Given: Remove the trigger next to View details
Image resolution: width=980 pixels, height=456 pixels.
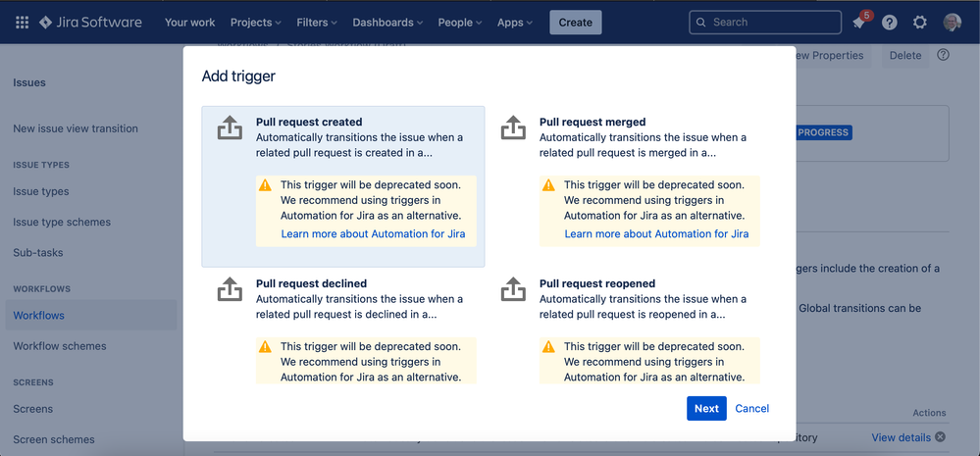Looking at the screenshot, I should click(940, 437).
